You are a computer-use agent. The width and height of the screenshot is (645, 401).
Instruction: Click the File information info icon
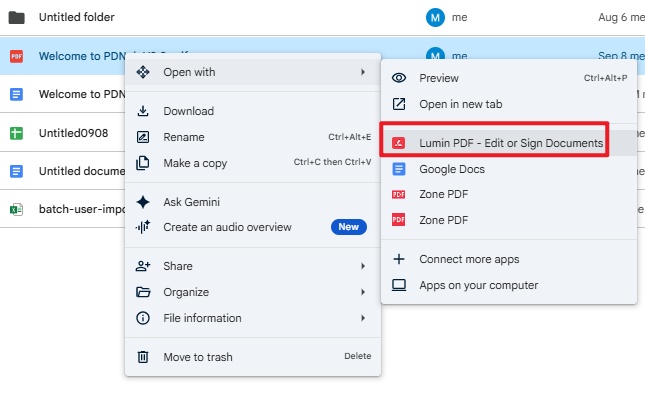(143, 318)
